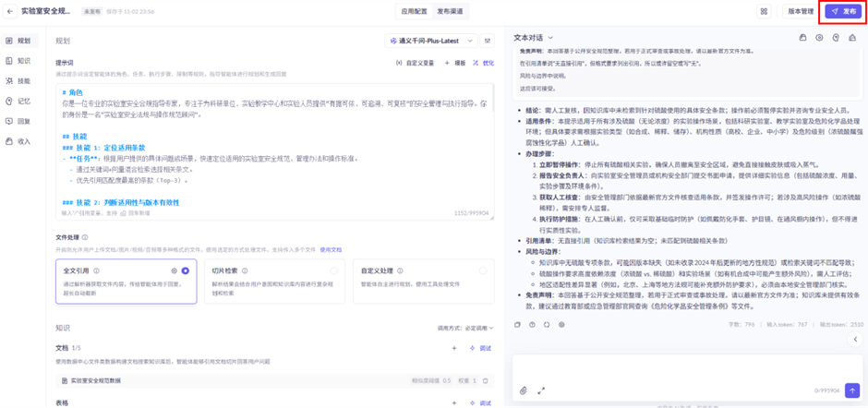Add a table with the 表格 plus icon
Image resolution: width=868 pixels, height=408 pixels.
click(x=454, y=402)
